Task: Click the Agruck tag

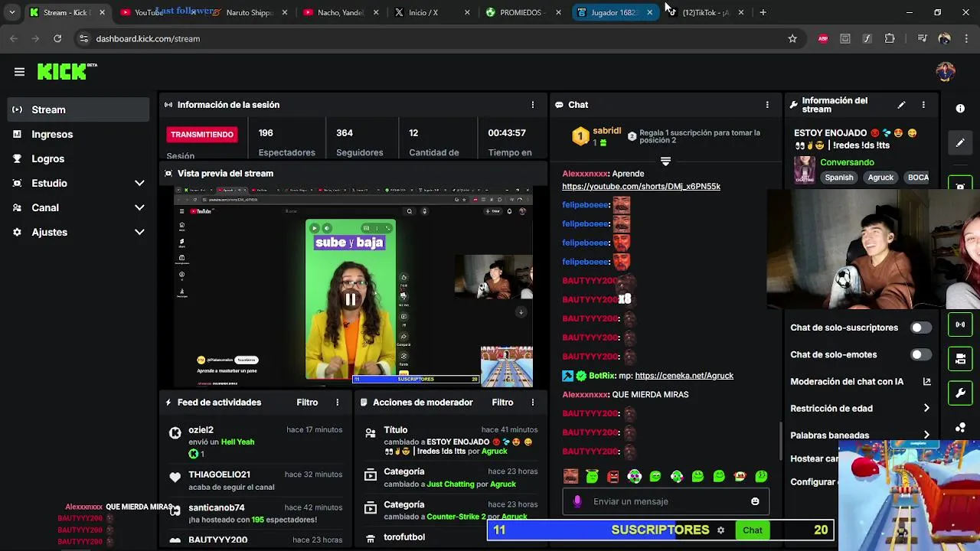Action: pyautogui.click(x=880, y=178)
